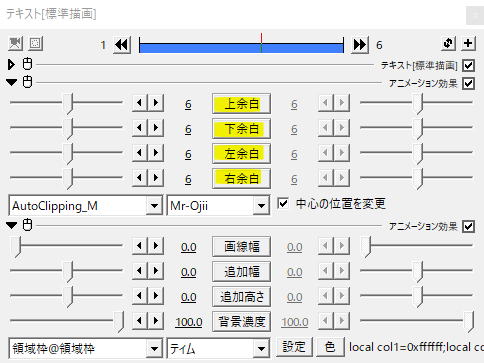Close the テキスト[標準描画] window

[x=475, y=15]
